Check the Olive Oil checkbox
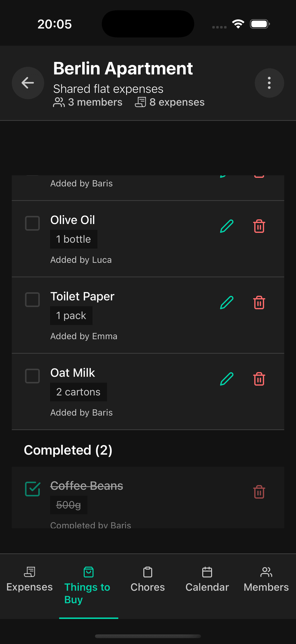Image resolution: width=296 pixels, height=644 pixels. [32, 223]
